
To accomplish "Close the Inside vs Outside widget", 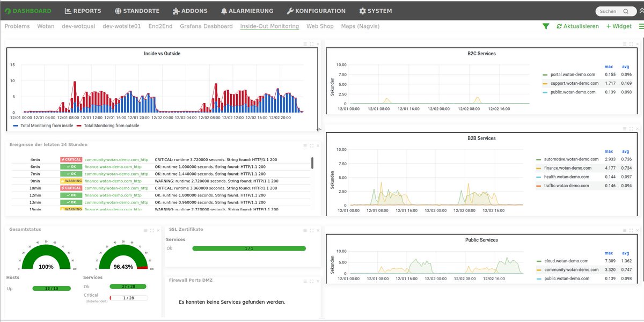I will pyautogui.click(x=317, y=44).
